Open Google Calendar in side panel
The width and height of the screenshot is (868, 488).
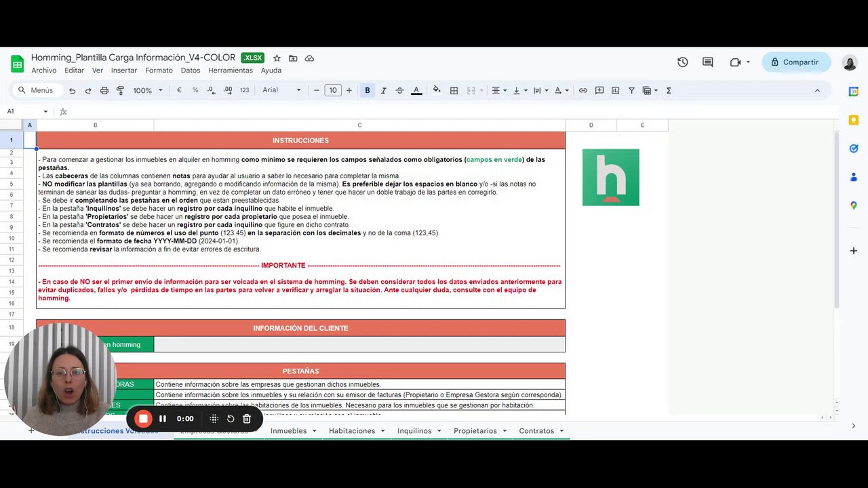tap(854, 91)
